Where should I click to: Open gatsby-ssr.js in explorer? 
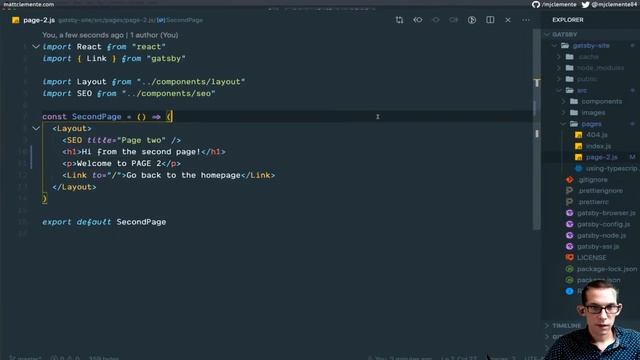tap(598, 247)
